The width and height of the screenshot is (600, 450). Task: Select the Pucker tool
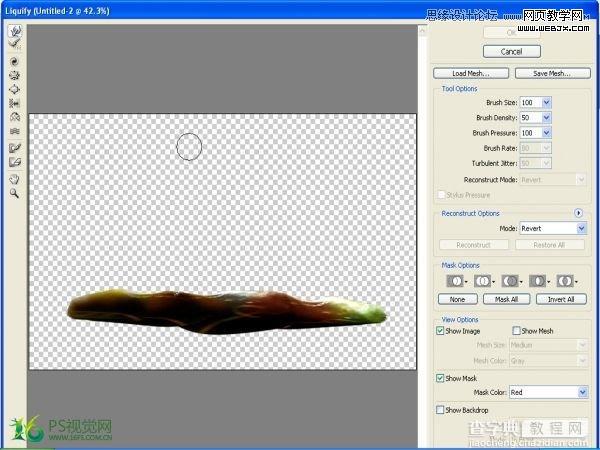15,75
